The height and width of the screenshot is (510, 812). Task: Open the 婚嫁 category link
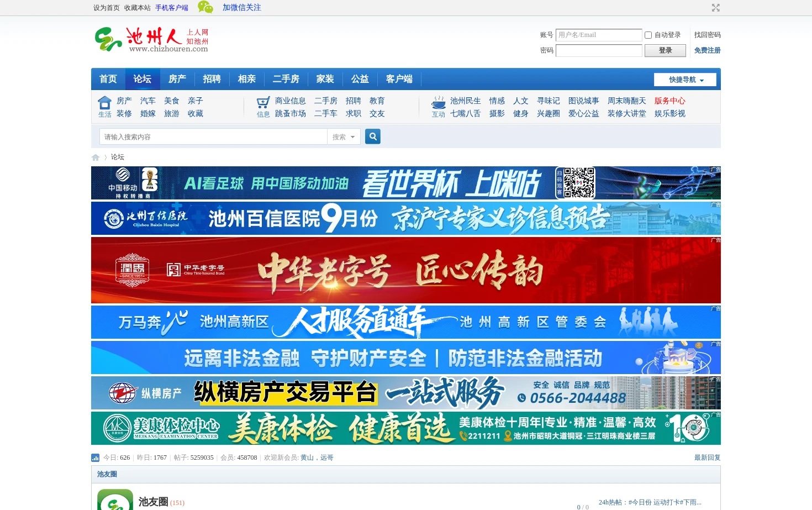pos(148,113)
